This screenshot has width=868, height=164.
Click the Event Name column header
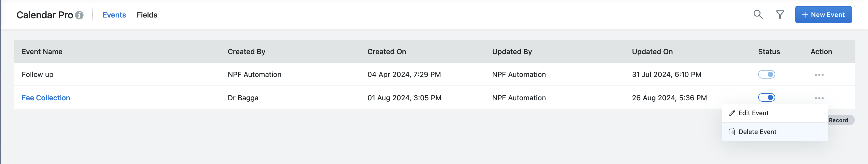42,51
